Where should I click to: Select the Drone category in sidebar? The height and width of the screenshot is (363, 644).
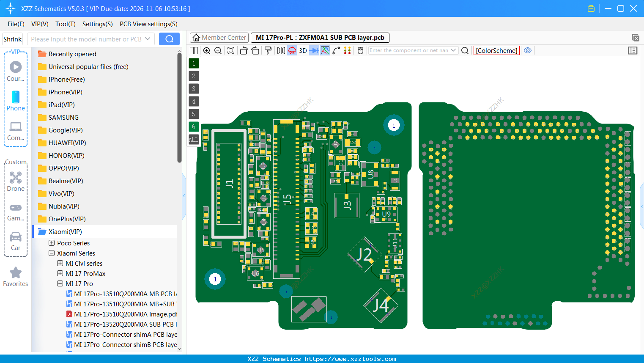click(x=16, y=181)
